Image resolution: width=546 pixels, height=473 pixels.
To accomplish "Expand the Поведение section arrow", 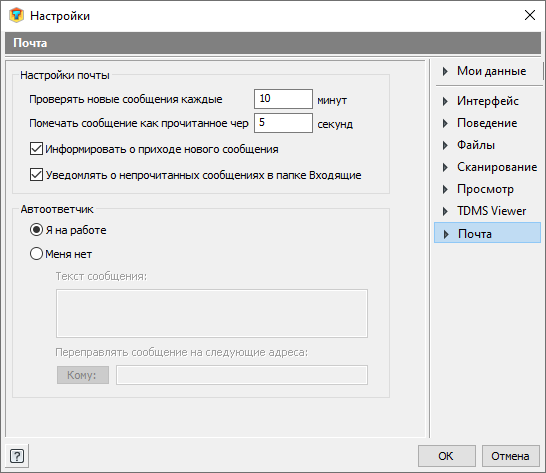I will coord(445,123).
